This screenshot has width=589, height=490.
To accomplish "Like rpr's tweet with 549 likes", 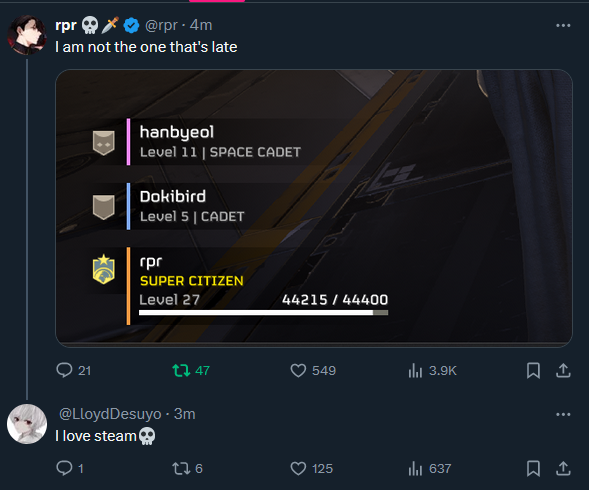I will tap(313, 371).
